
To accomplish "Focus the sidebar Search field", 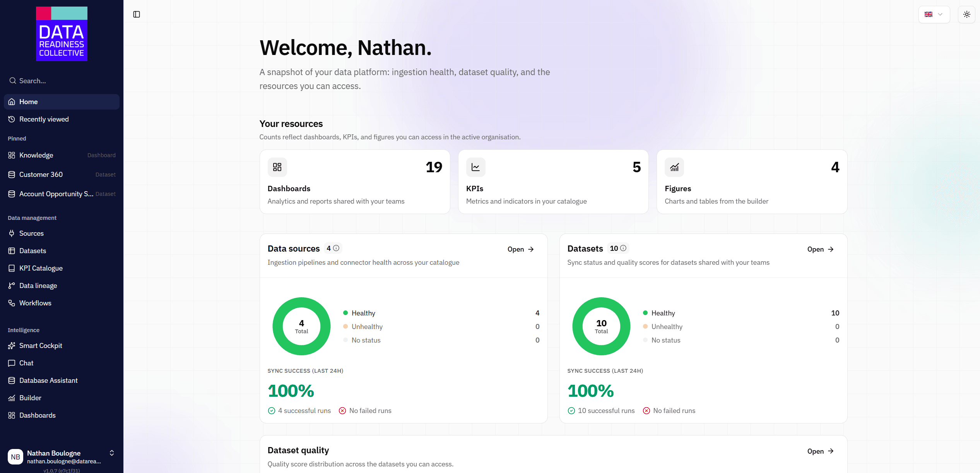I will [x=62, y=81].
